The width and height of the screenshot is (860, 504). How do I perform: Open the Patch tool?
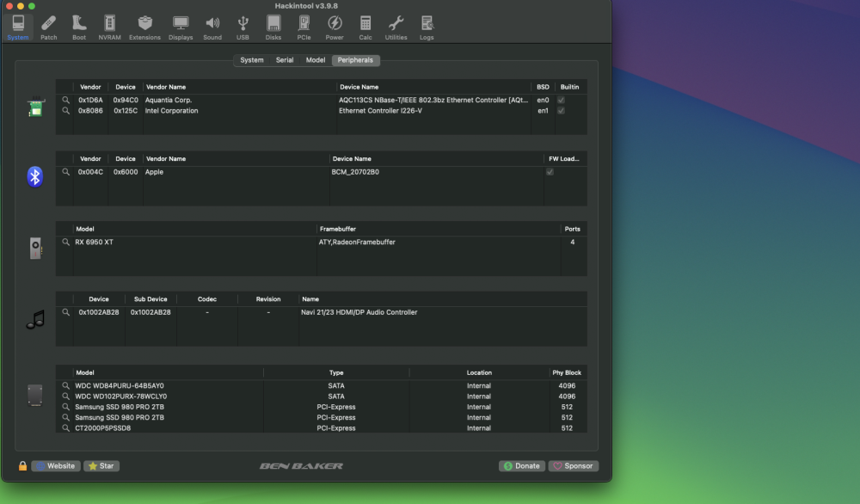[x=48, y=28]
